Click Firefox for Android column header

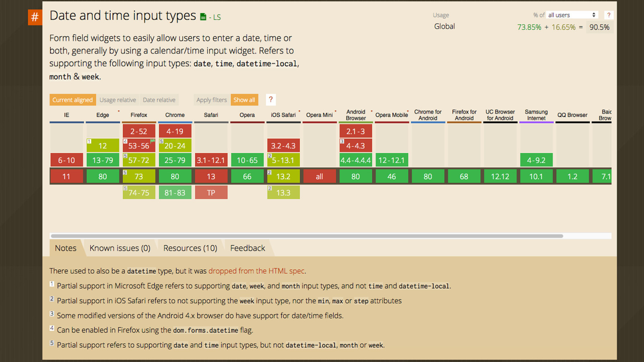(464, 115)
